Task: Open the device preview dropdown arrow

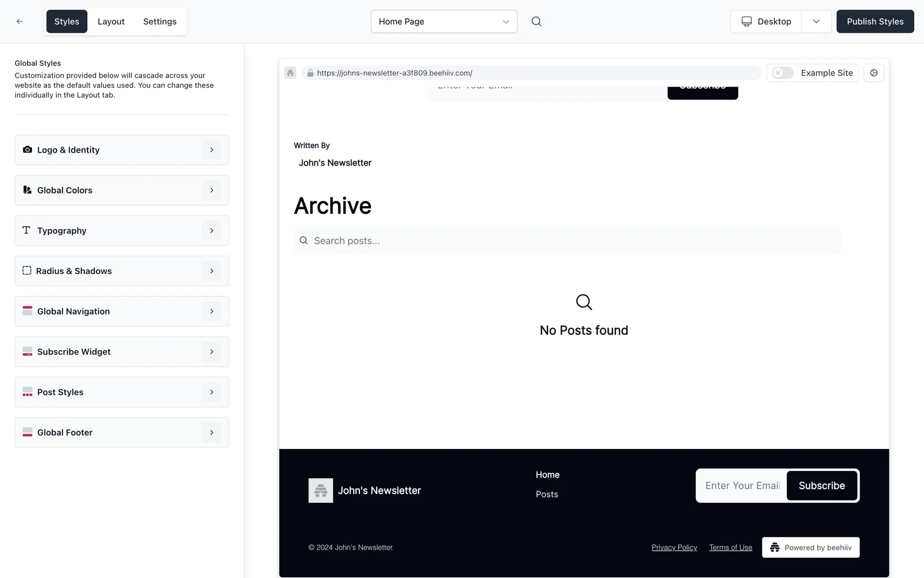Action: [816, 21]
